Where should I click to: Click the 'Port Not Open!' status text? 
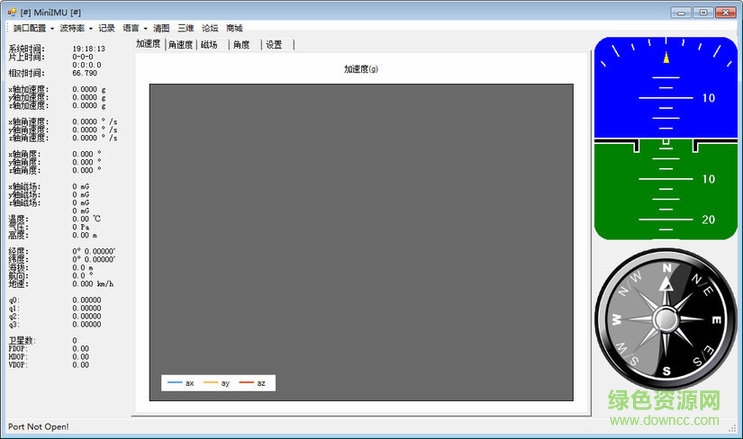[x=38, y=427]
